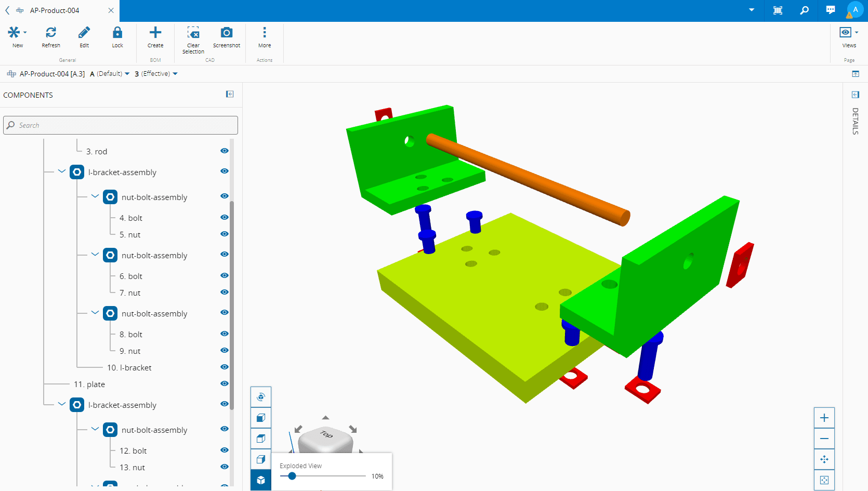The height and width of the screenshot is (491, 868).
Task: Toggle visibility of 10. l-bracket
Action: [225, 367]
